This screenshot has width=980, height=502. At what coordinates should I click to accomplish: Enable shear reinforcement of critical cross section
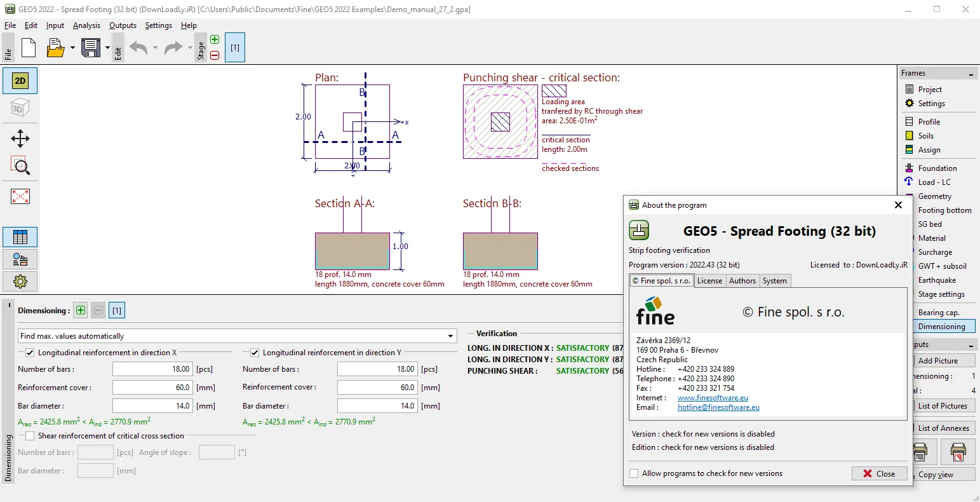click(x=30, y=436)
